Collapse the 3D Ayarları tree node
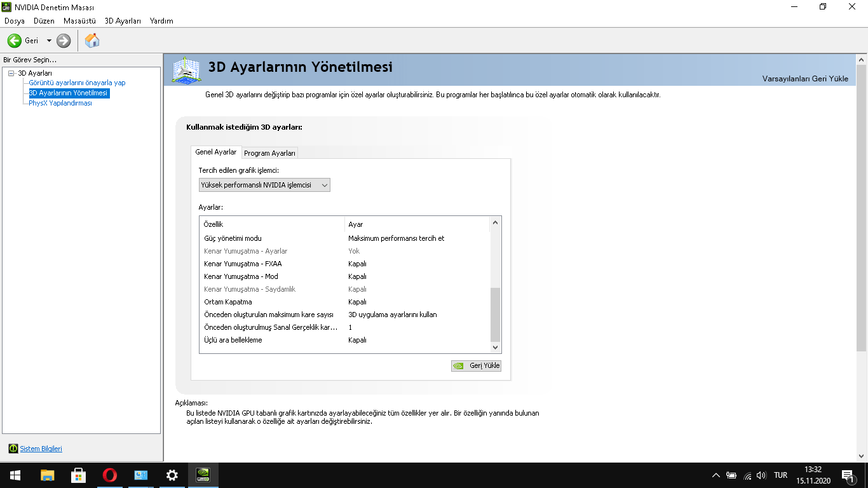 [x=11, y=73]
